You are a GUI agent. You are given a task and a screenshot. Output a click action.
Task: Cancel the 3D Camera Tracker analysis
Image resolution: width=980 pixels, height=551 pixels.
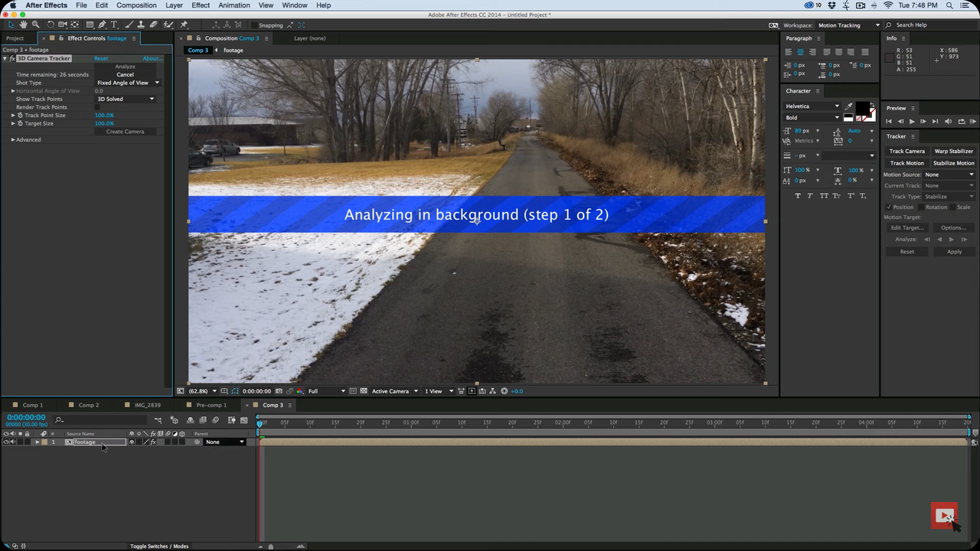point(125,74)
